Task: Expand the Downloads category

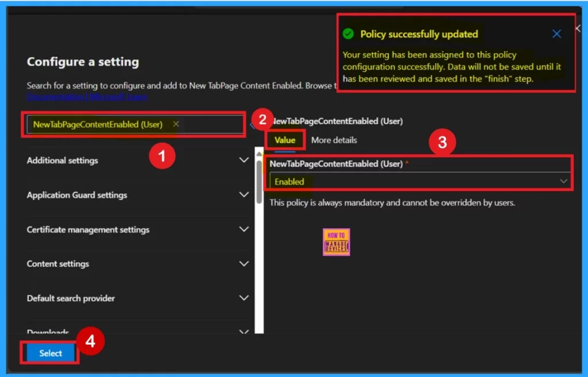Action: tap(243, 331)
